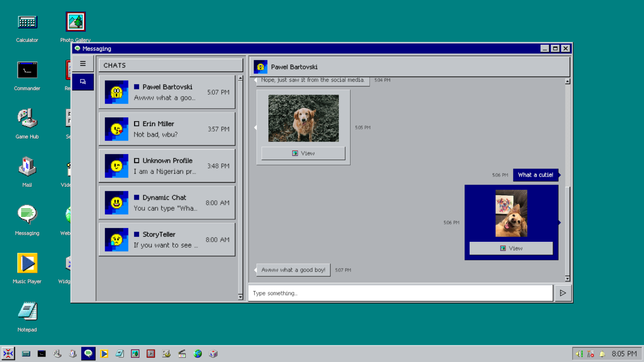The width and height of the screenshot is (644, 362).
Task: Open the hamburger menu in Messaging sidebar
Action: tap(83, 63)
